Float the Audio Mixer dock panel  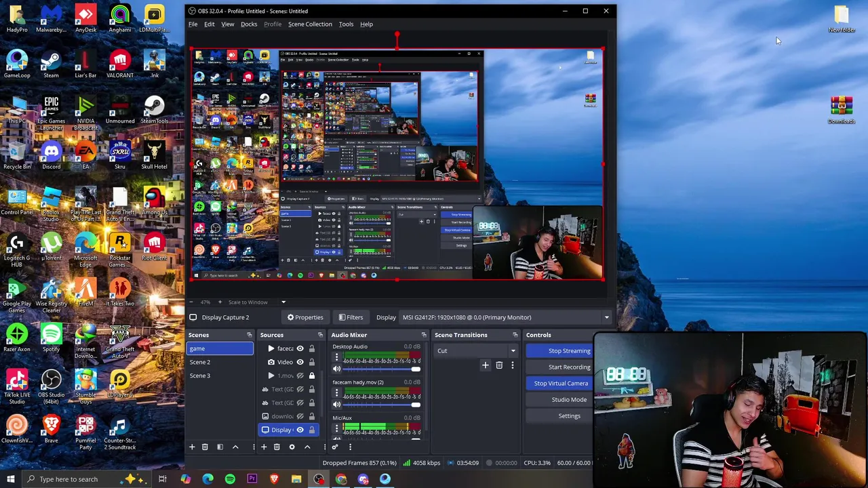(x=424, y=335)
